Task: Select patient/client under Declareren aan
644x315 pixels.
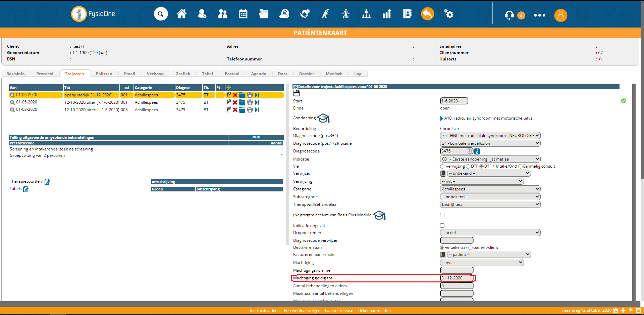Action: [471, 248]
